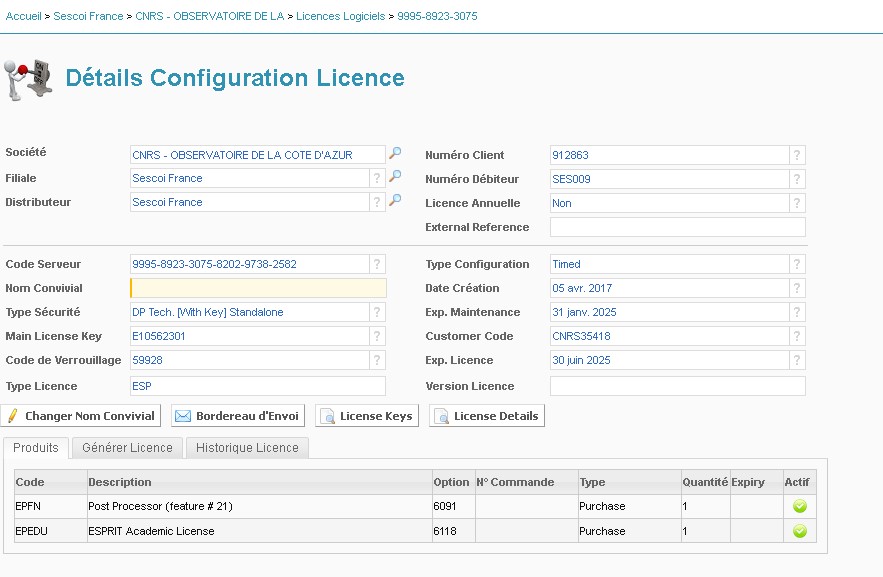This screenshot has height=577, width=883.
Task: Click the help question mark for Type Sécurité
Action: pos(377,312)
